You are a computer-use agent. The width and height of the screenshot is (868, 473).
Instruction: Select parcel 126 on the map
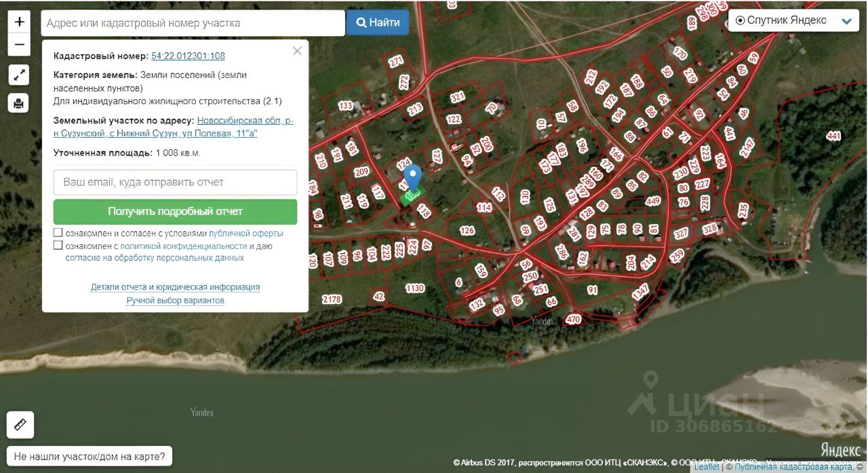pyautogui.click(x=467, y=231)
